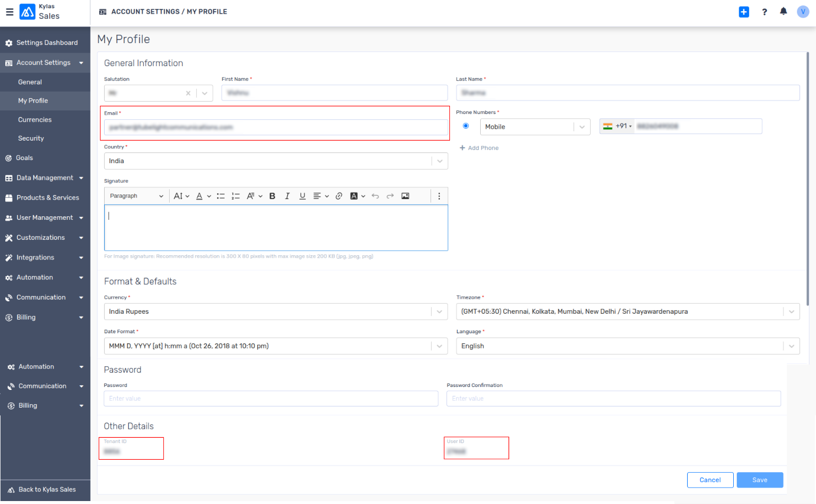Screen dimensions: 816x504
Task: Expand the User Management sidebar section
Action: pyautogui.click(x=45, y=217)
